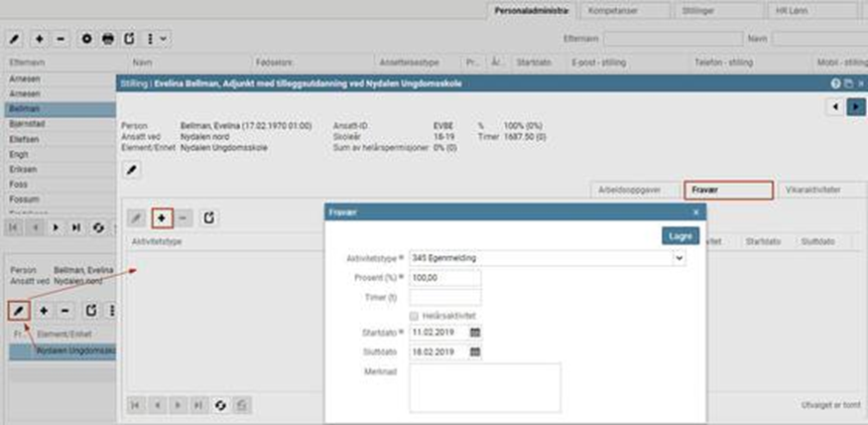Click the print icon in the top toolbar
Viewport: 868px width, 425px height.
point(108,39)
